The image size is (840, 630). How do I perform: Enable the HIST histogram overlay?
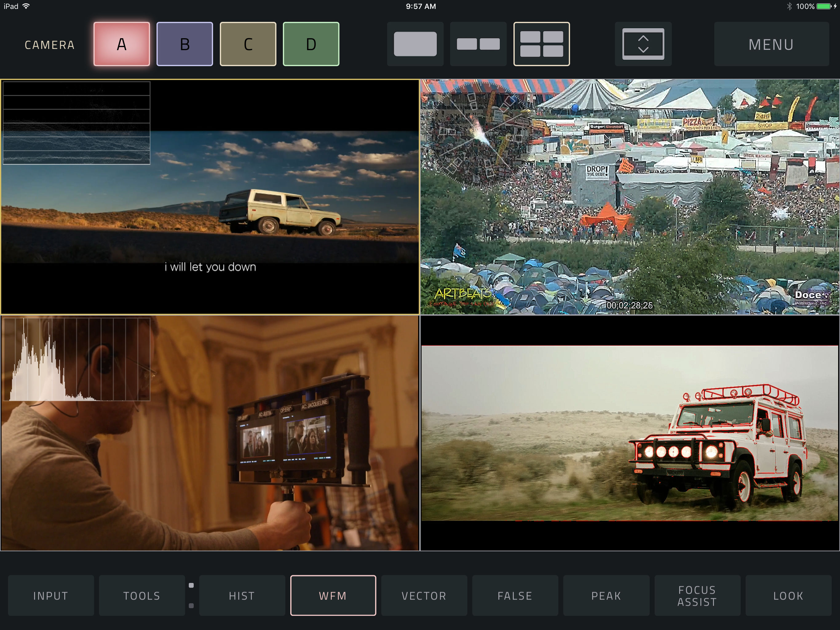point(242,596)
